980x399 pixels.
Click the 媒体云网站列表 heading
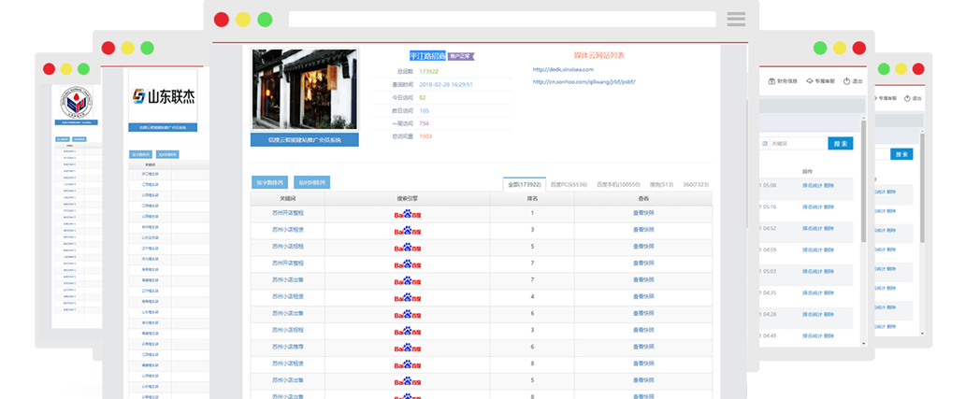(598, 55)
